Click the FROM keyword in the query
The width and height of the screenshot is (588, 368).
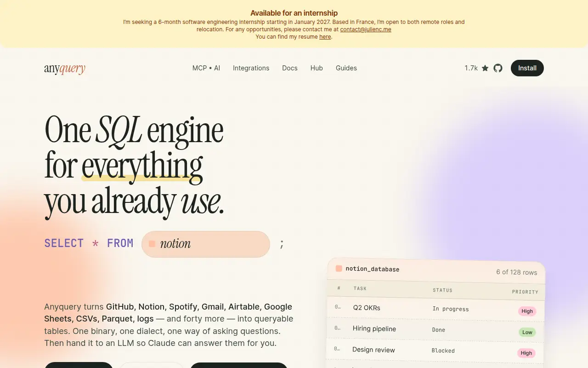120,243
